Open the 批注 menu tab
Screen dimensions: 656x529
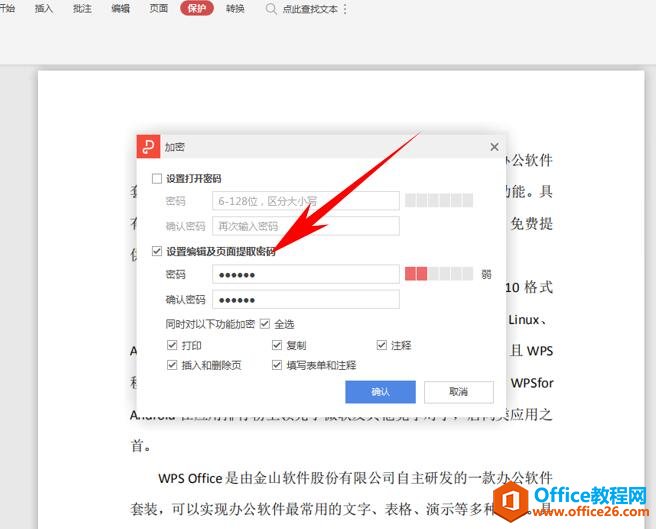[82, 8]
